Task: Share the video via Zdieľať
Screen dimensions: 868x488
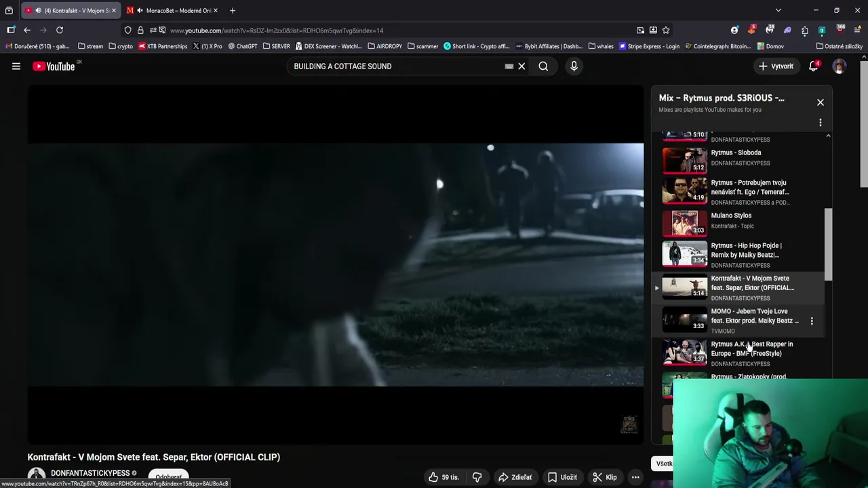Action: [x=515, y=477]
